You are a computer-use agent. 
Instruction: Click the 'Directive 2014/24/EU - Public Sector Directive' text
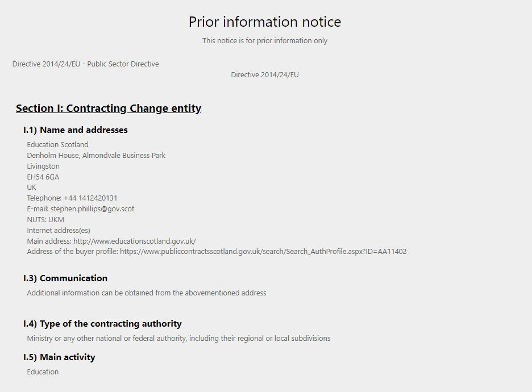[x=85, y=64]
